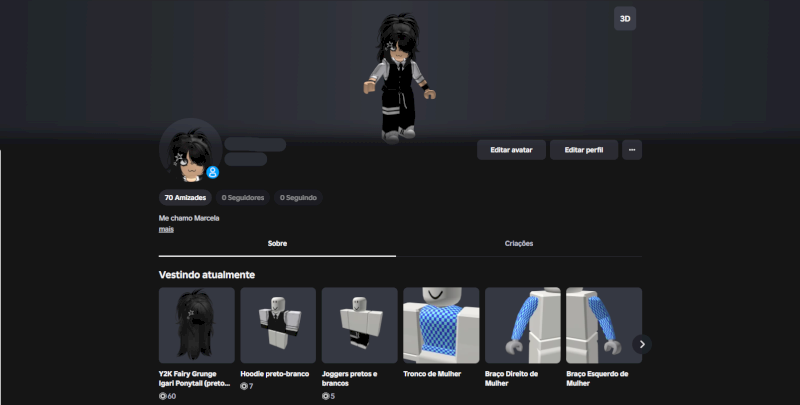Switch to the Criações tab
The height and width of the screenshot is (405, 800).
(519, 243)
